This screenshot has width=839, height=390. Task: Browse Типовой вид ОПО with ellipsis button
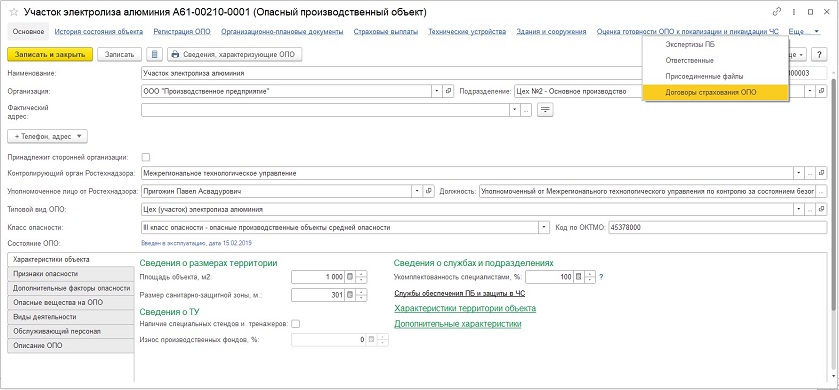pyautogui.click(x=811, y=209)
